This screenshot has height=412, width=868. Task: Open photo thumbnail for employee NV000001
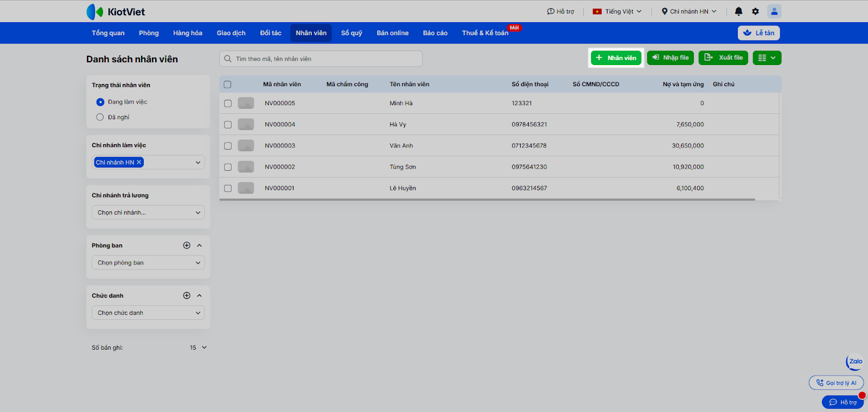tap(246, 188)
